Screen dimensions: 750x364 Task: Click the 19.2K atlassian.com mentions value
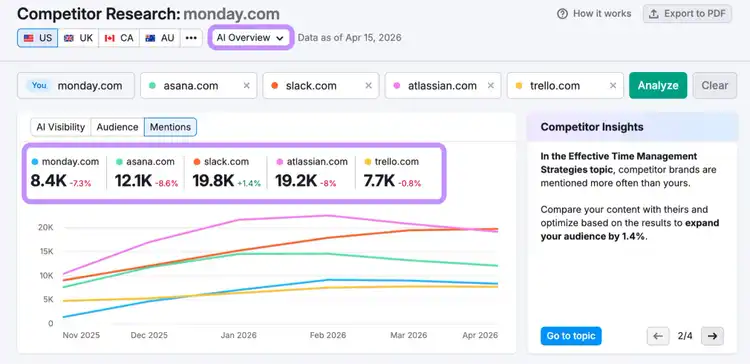click(296, 181)
